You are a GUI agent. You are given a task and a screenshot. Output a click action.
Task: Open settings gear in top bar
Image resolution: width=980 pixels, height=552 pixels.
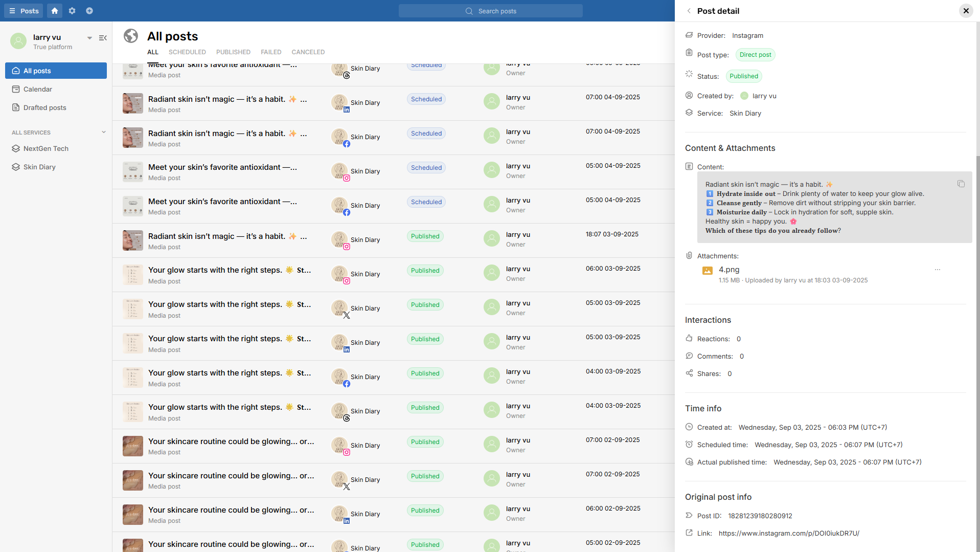tap(72, 11)
